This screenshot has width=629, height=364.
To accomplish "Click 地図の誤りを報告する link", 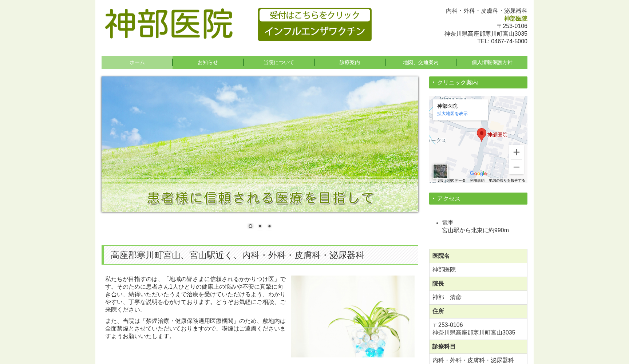I will coord(507,180).
